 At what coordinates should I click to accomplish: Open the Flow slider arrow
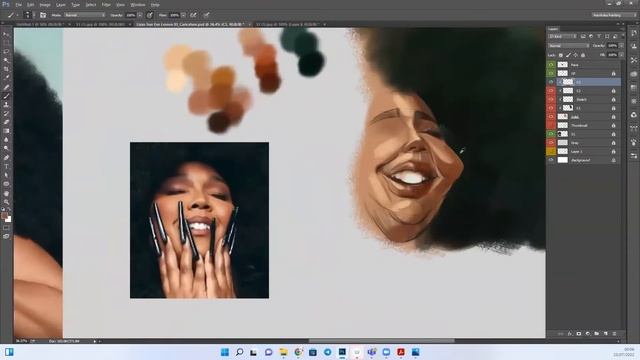[x=184, y=15]
